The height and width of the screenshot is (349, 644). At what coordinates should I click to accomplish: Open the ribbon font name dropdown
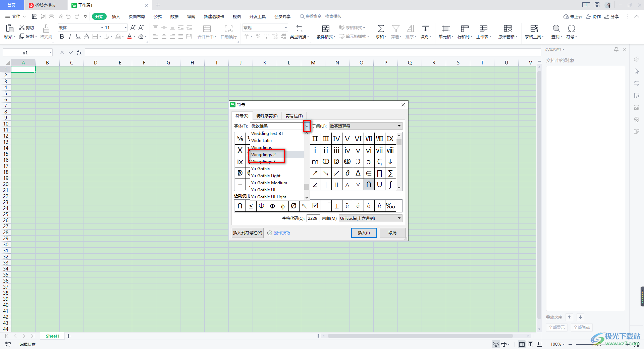pos(102,28)
